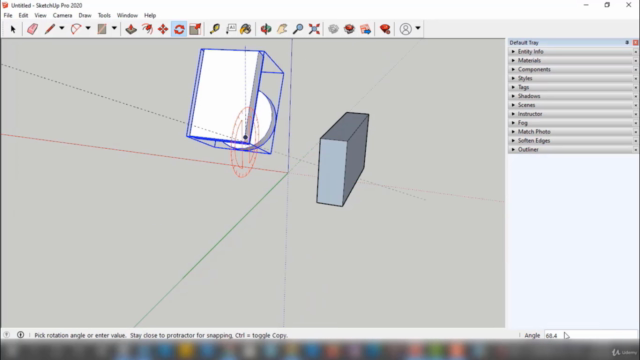Select the Pan hand tool
The width and height of the screenshot is (640, 360).
coord(282,29)
